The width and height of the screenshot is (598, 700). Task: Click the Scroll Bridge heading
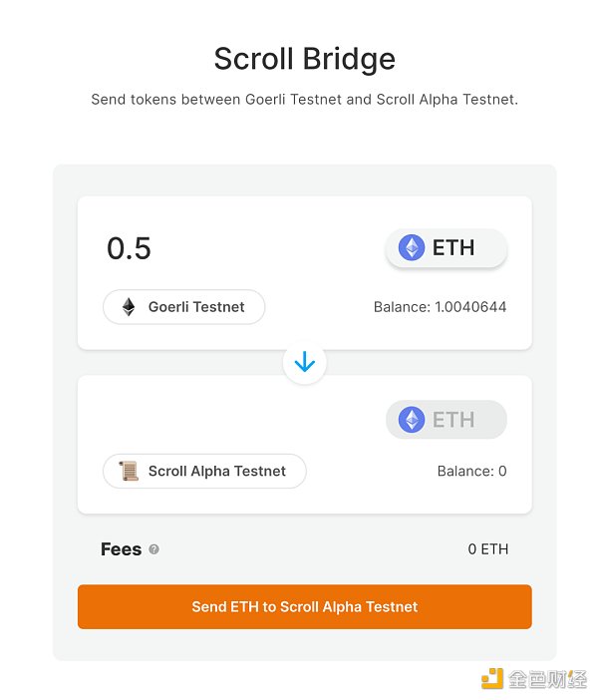[x=304, y=59]
